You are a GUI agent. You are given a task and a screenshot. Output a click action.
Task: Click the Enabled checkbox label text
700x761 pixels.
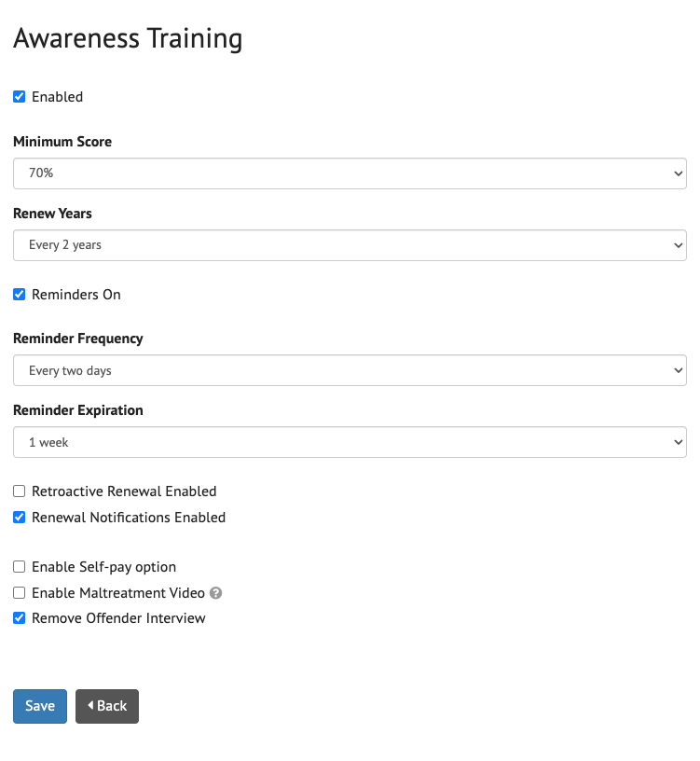[x=57, y=97]
